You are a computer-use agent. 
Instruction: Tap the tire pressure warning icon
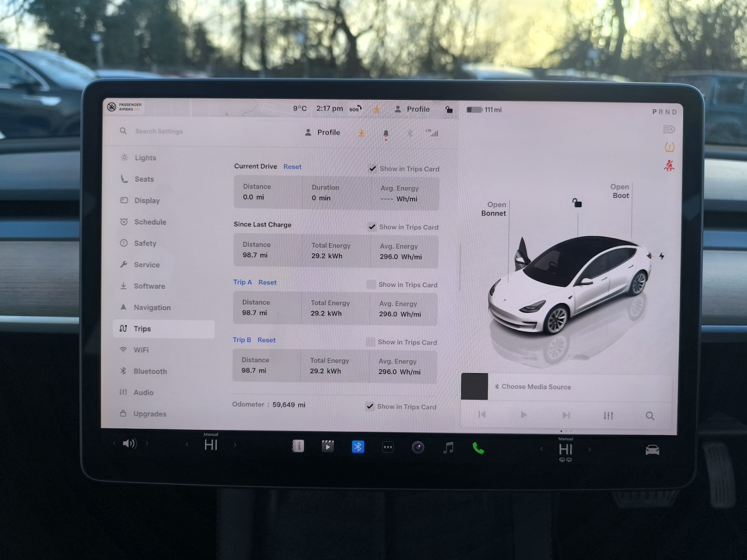coord(669,147)
